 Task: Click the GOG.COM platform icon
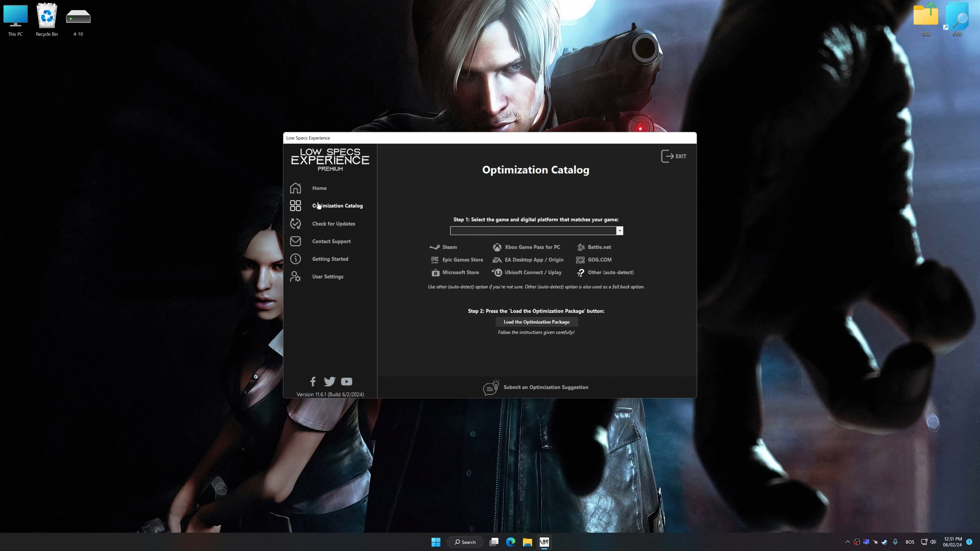click(x=580, y=260)
